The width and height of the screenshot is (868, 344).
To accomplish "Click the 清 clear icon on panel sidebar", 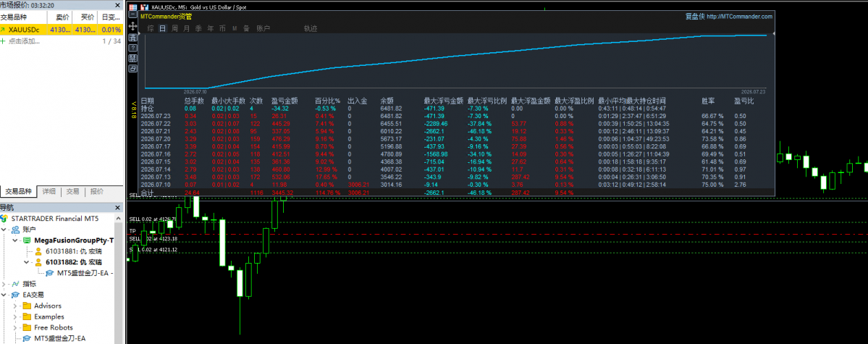I will coord(133,38).
